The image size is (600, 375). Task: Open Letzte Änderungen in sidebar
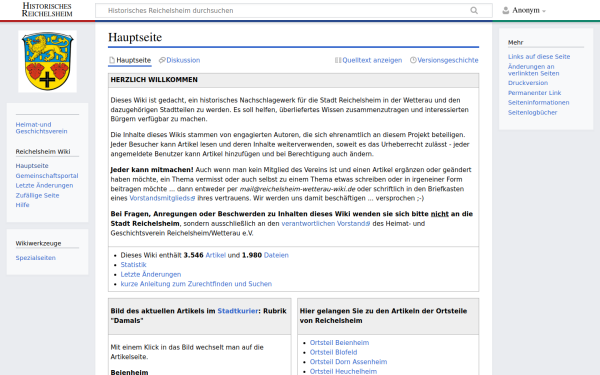tap(44, 185)
